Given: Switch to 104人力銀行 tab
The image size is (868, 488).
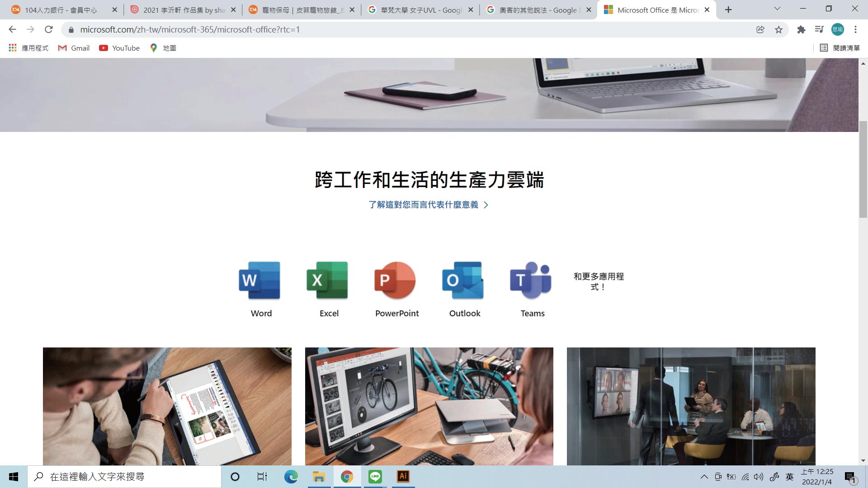Looking at the screenshot, I should tap(61, 10).
